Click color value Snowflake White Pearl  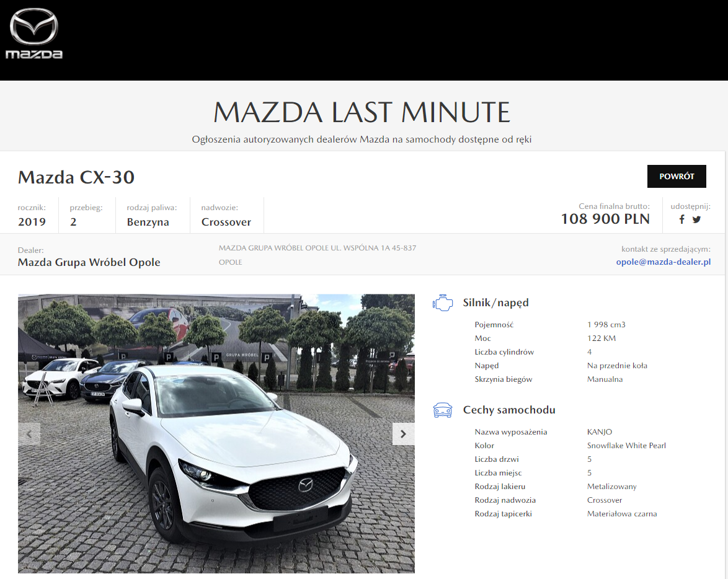[626, 445]
